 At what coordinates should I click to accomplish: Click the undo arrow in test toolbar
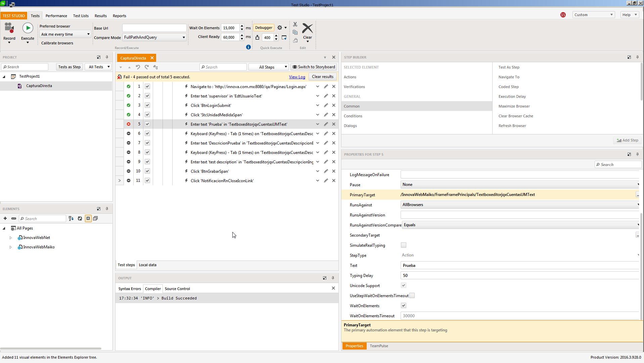coord(138,67)
